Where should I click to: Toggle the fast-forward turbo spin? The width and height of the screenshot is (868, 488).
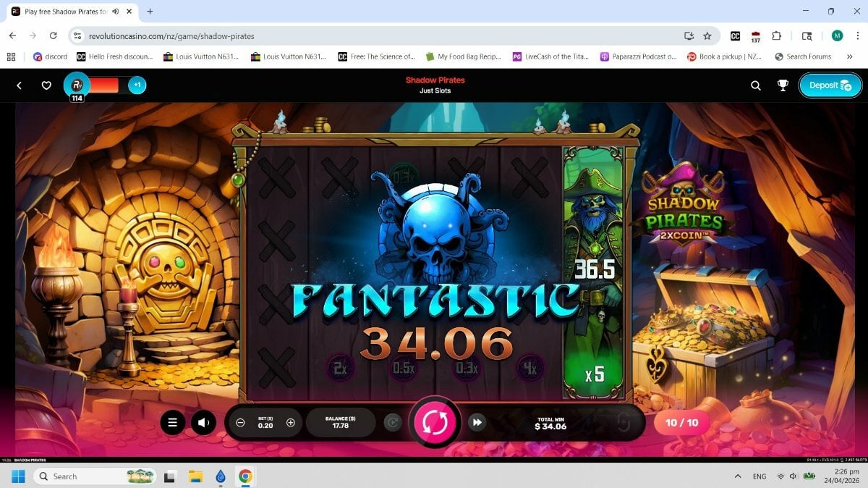tap(477, 422)
